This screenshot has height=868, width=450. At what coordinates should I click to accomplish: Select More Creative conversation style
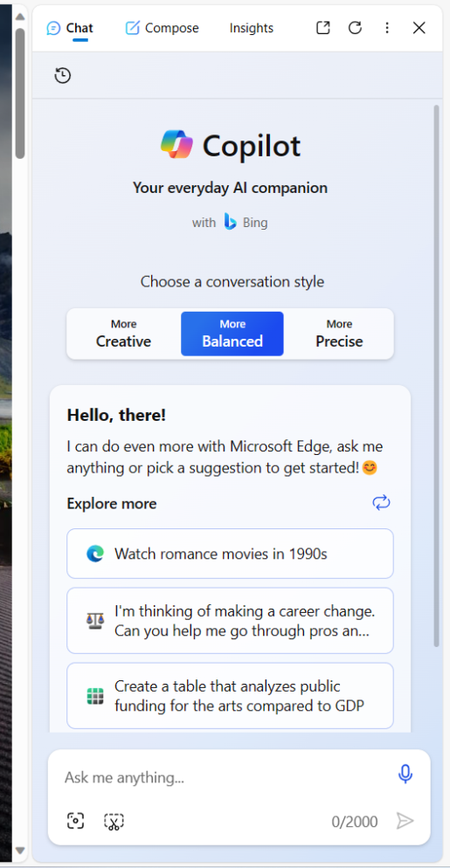pos(123,334)
